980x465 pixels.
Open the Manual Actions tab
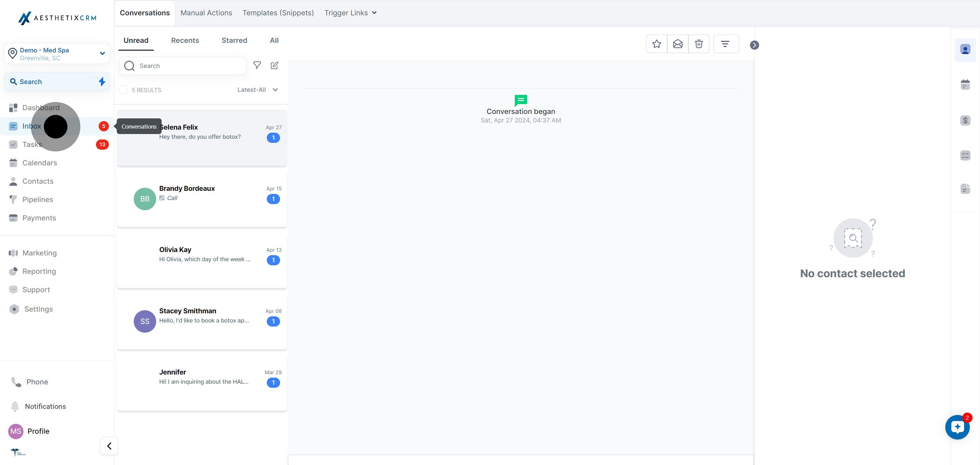coord(206,13)
